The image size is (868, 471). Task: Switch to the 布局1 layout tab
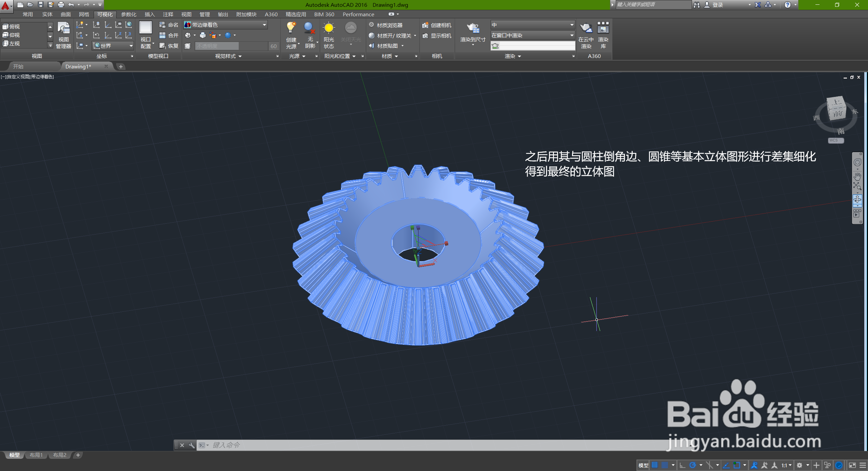click(x=36, y=455)
